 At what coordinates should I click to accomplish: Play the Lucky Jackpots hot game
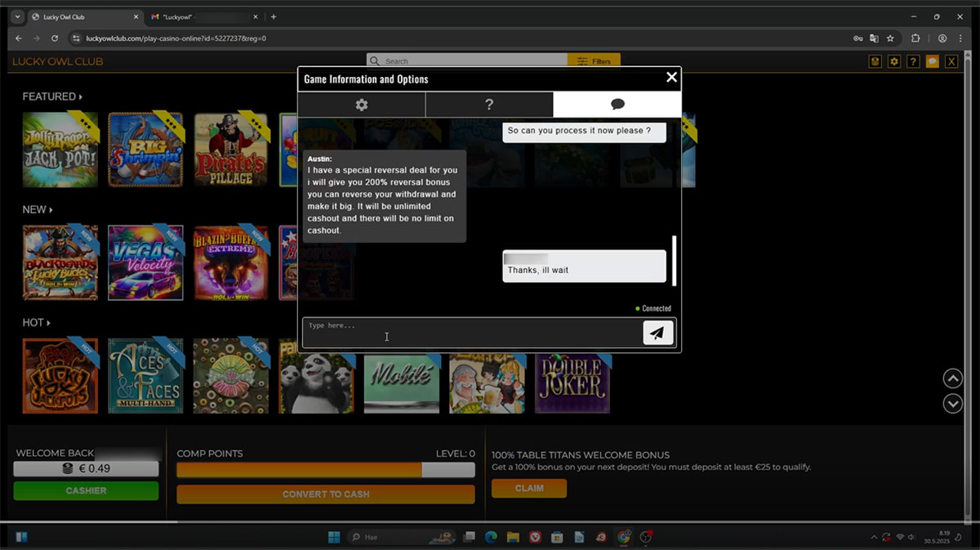tap(60, 376)
